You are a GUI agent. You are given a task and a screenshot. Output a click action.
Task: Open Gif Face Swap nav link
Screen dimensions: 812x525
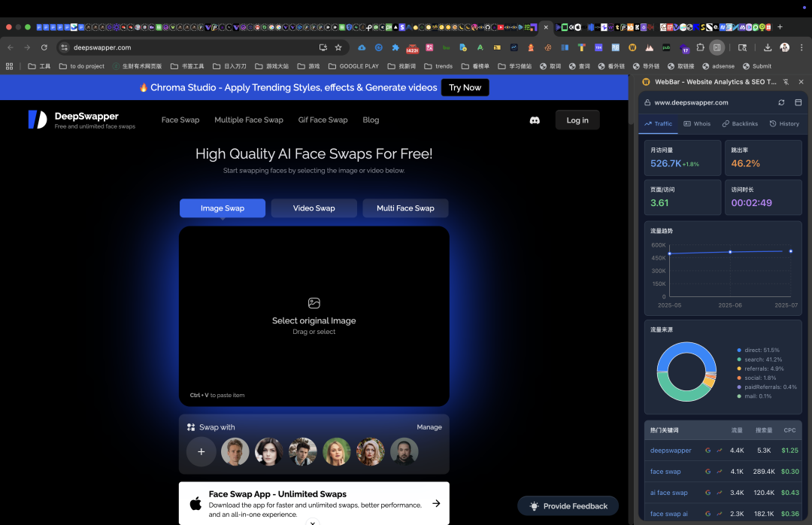[x=323, y=120]
